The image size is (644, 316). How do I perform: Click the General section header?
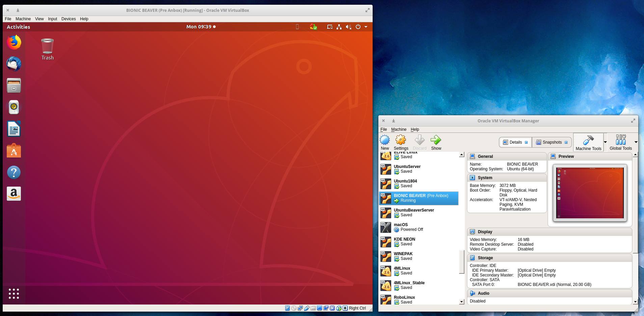(x=507, y=156)
